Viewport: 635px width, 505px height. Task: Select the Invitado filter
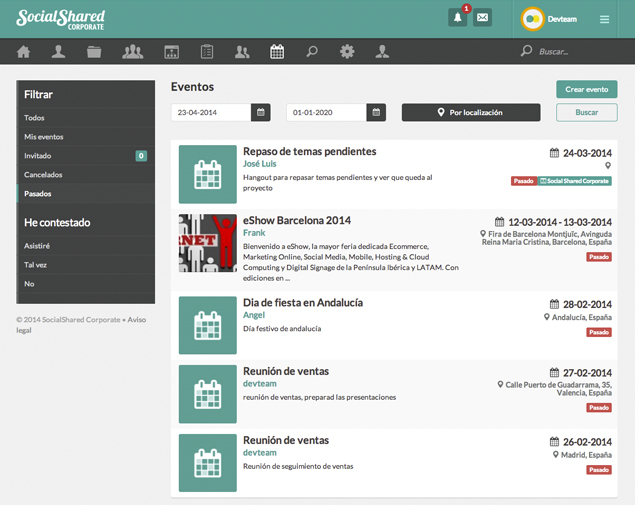point(85,156)
